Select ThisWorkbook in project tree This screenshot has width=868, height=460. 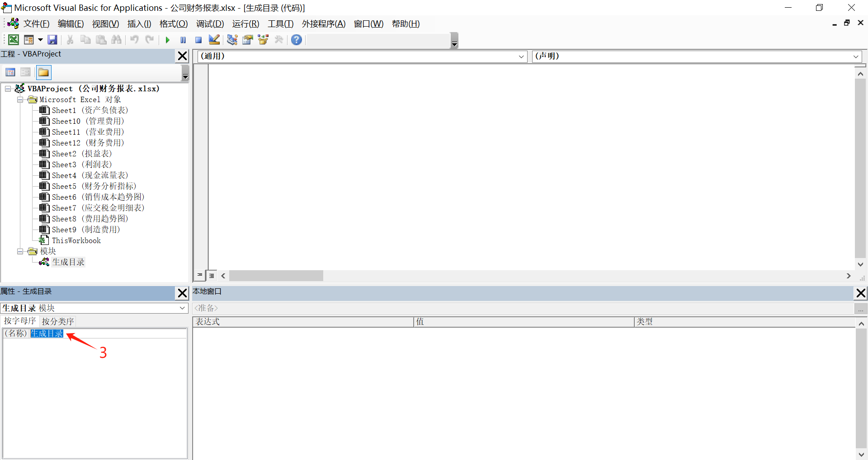pos(76,240)
